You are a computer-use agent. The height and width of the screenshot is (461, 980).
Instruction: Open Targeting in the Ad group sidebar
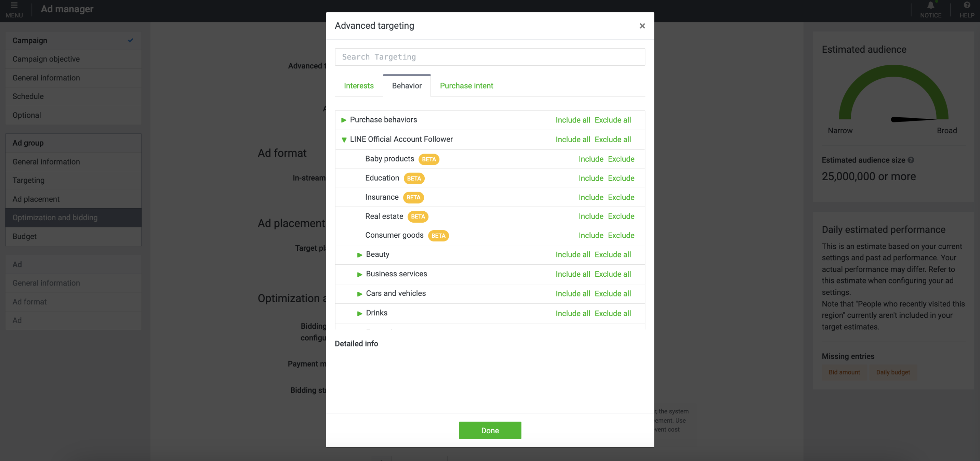click(74, 180)
